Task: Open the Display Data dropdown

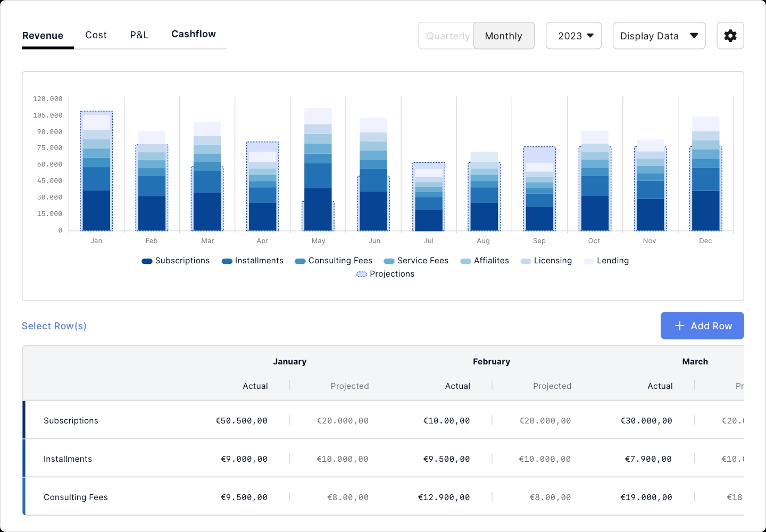Action: pos(659,36)
